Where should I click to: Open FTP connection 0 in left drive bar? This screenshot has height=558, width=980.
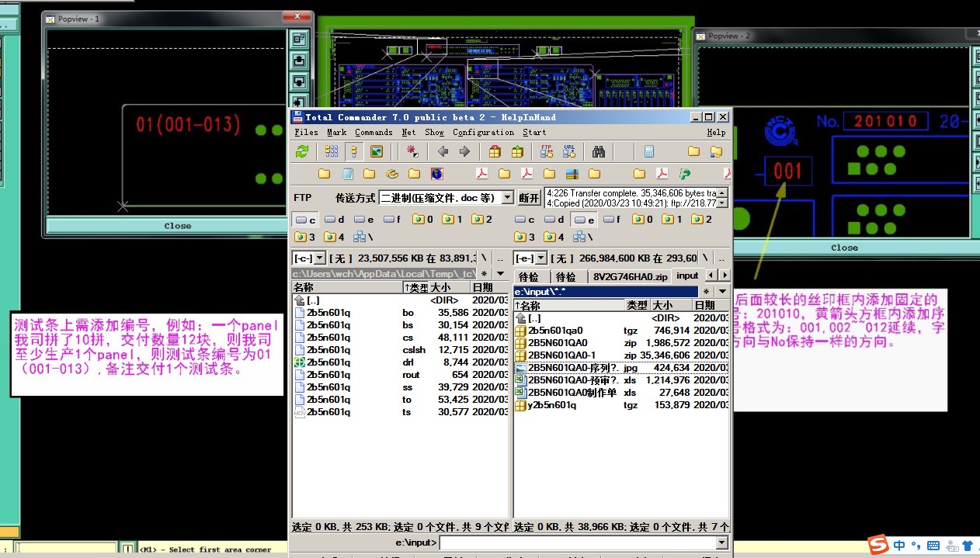point(423,220)
